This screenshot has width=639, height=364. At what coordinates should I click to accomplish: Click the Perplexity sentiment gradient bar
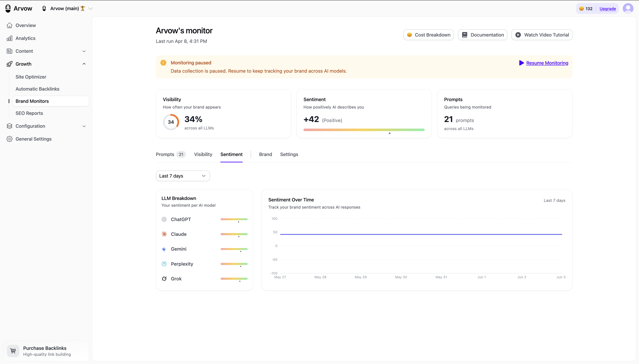234,264
